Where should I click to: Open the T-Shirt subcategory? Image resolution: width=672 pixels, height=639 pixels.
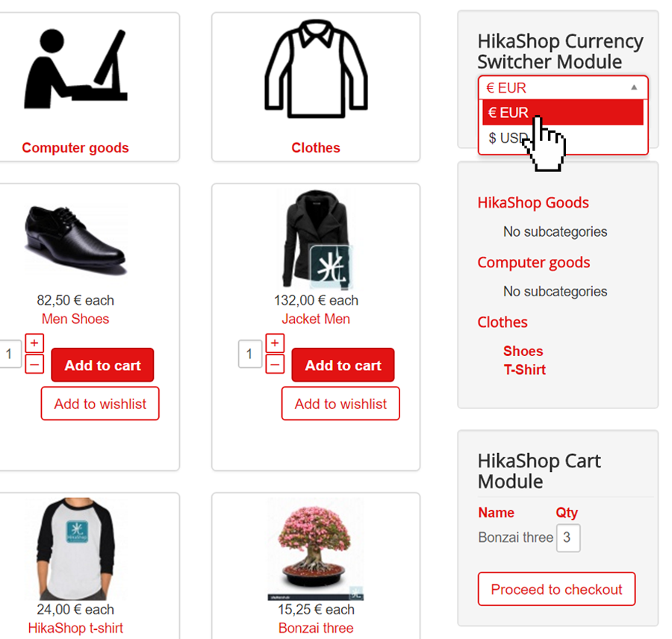[x=525, y=370]
